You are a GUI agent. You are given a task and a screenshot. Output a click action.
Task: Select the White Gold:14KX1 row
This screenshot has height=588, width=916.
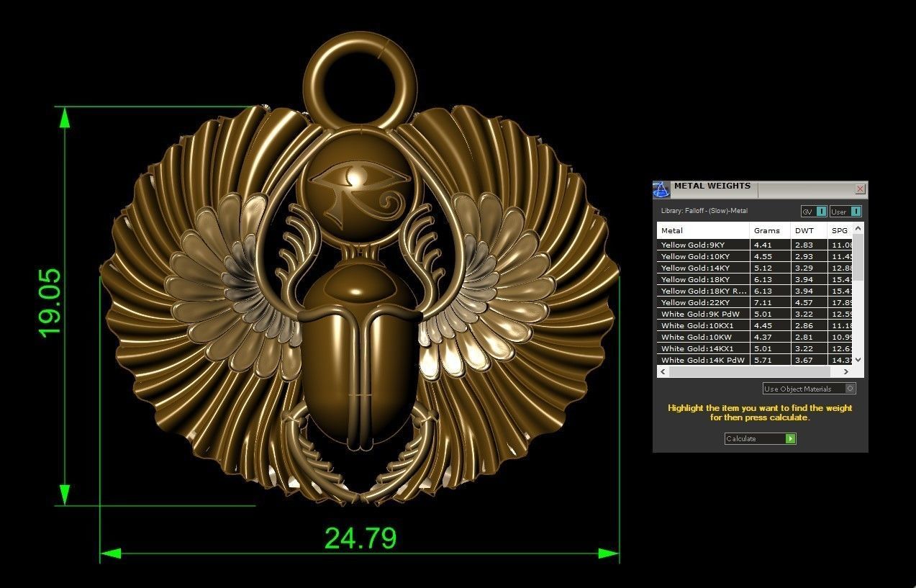coord(755,348)
